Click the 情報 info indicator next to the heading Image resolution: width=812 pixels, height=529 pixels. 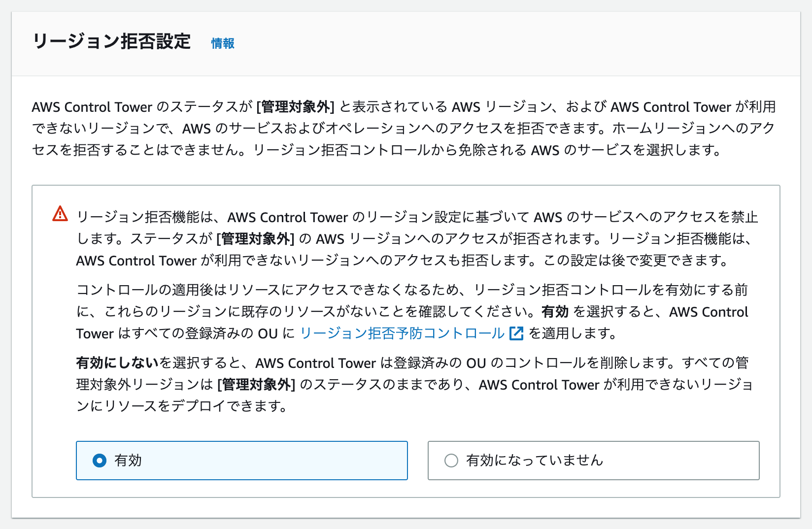point(222,43)
